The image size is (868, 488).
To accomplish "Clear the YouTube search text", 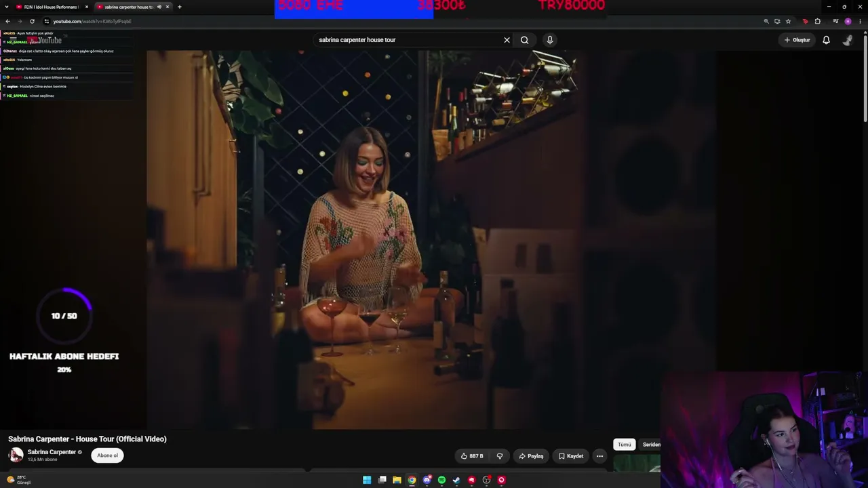I will click(507, 40).
